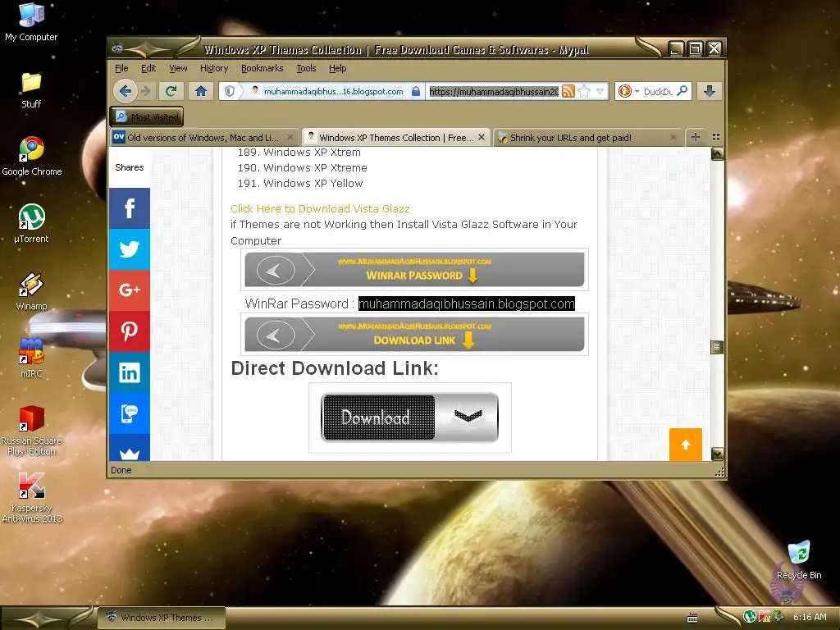Image resolution: width=840 pixels, height=630 pixels.
Task: Launch Kaspersky Anti-Virus 2013 shortcut
Action: coord(32,498)
